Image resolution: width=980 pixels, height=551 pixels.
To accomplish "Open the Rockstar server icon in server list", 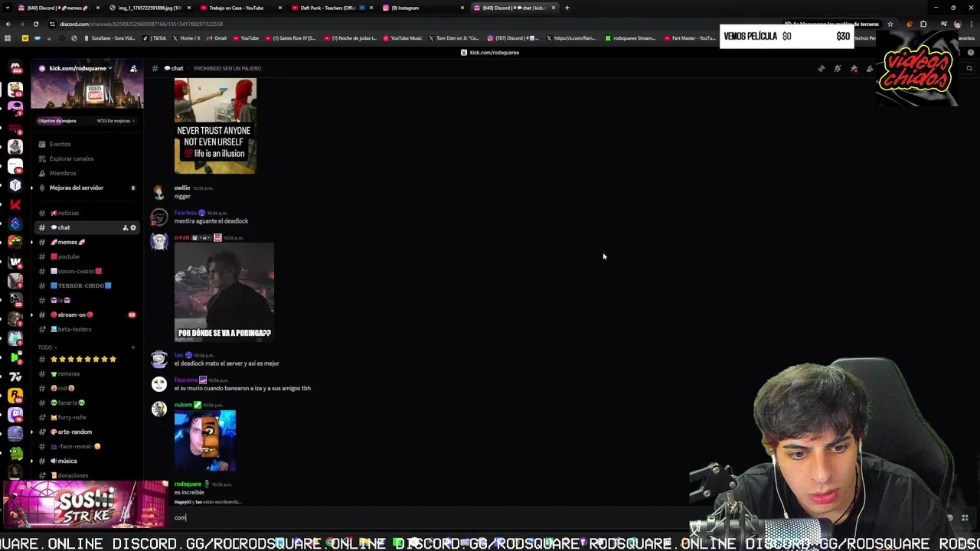I will coord(15,395).
